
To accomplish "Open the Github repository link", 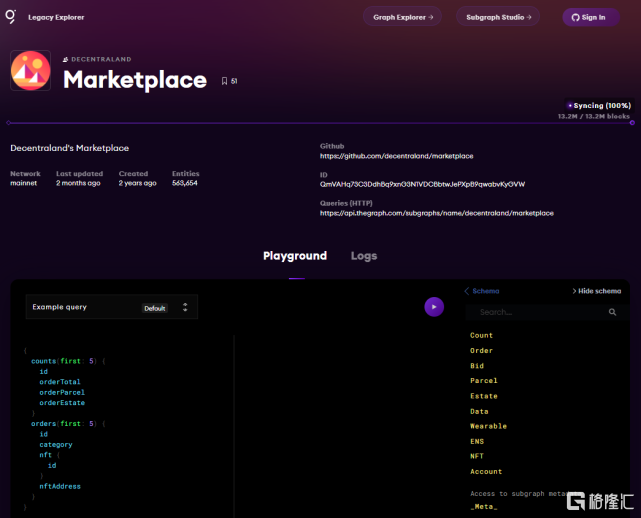I will click(396, 156).
